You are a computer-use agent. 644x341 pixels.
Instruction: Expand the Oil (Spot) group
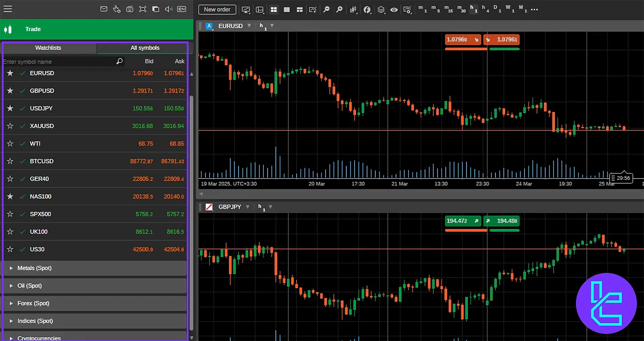(x=94, y=286)
